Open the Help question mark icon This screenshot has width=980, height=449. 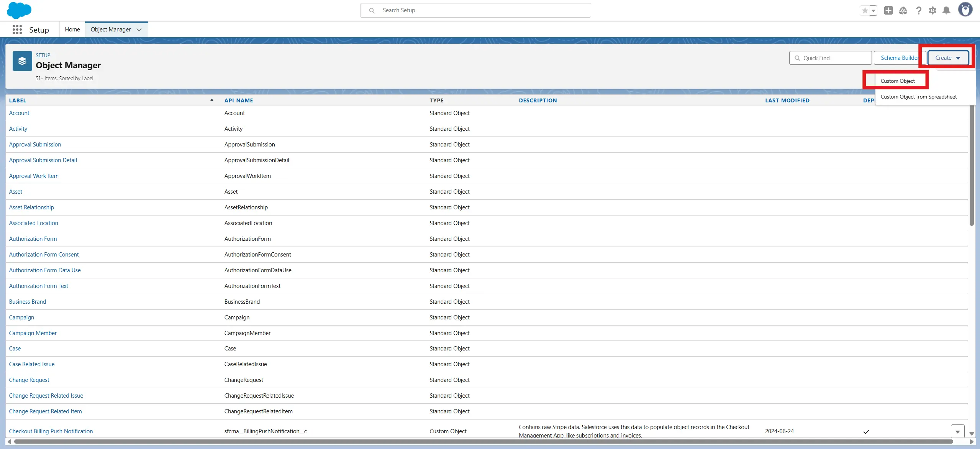(x=918, y=11)
